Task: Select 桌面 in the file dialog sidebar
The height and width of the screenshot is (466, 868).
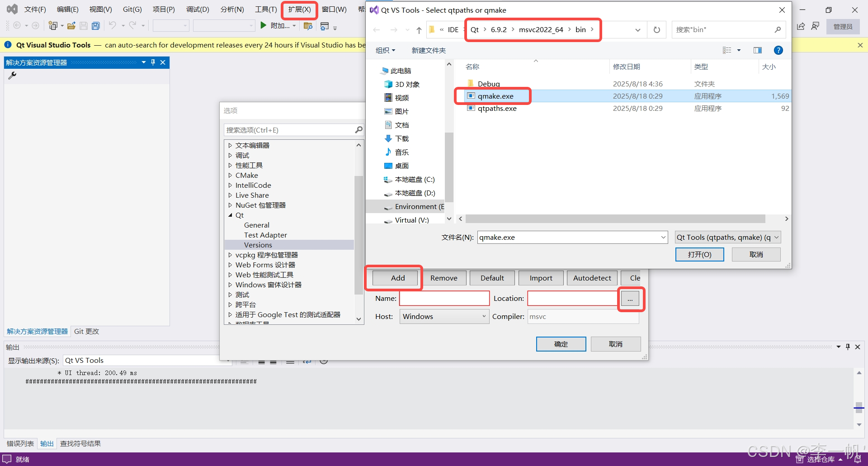Action: click(x=396, y=166)
